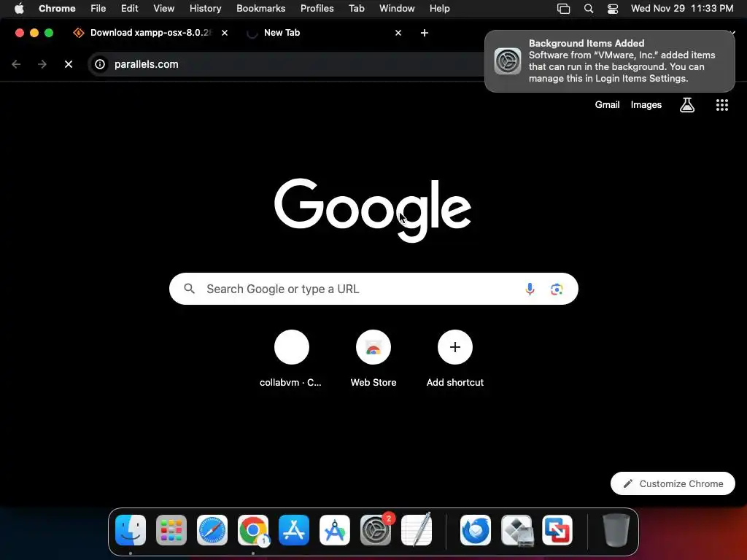Click Customize Chrome button
The height and width of the screenshot is (560, 747).
672,483
